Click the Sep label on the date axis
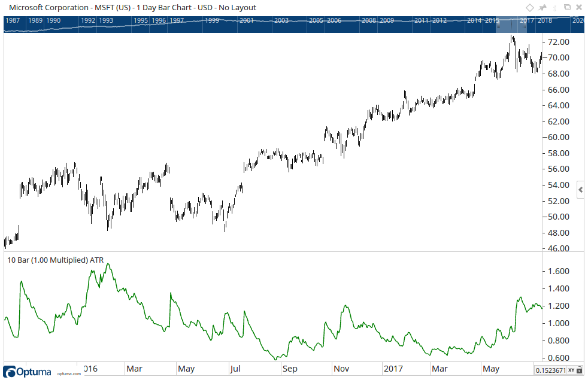The image size is (588, 380). coord(290,369)
